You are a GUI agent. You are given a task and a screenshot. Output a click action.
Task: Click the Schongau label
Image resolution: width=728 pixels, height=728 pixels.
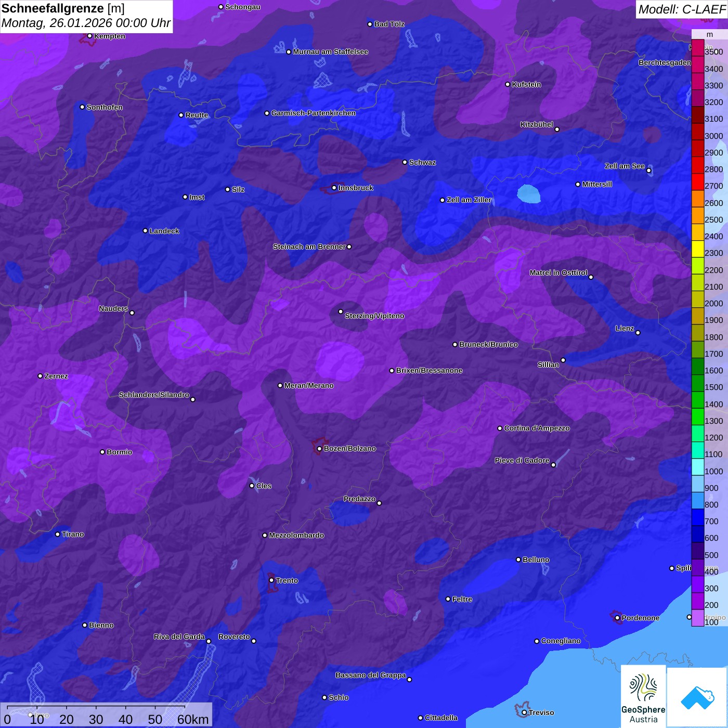242,7
